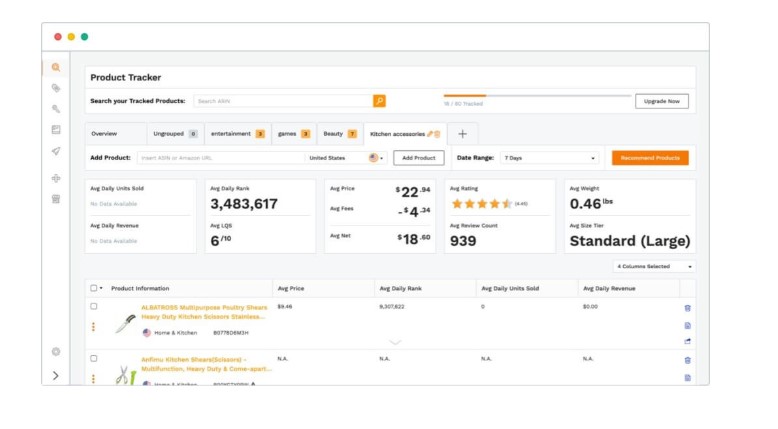Click the orange search ASIN magnifier button

point(379,101)
